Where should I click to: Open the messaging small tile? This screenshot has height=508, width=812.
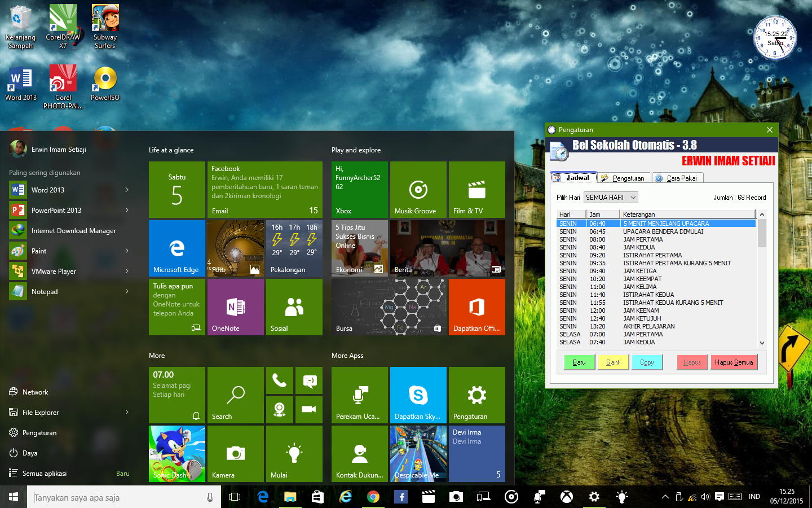pyautogui.click(x=308, y=380)
